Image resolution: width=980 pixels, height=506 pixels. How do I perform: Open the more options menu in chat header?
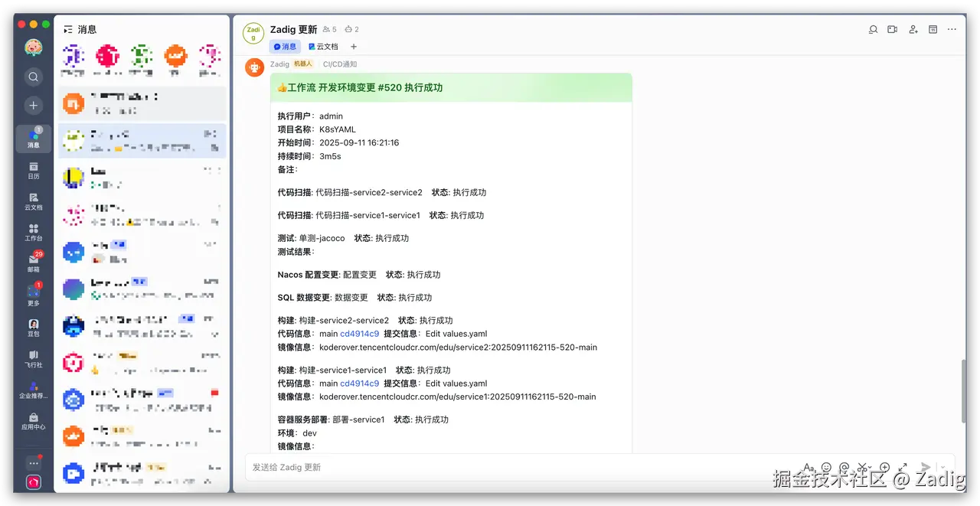click(x=952, y=30)
